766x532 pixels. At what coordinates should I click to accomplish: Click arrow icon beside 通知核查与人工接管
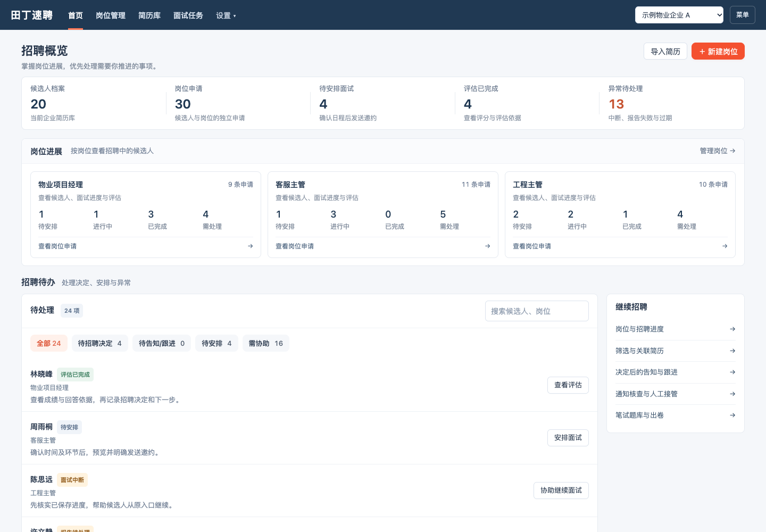tap(732, 394)
